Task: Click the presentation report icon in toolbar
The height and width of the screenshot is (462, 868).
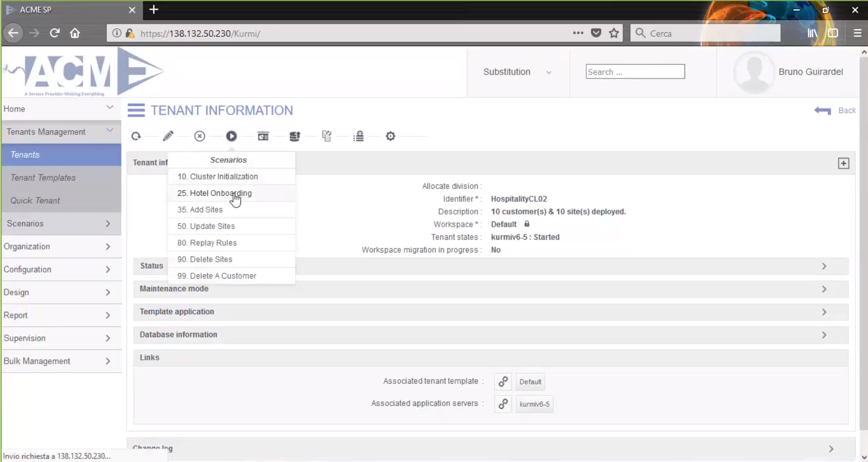Action: click(263, 136)
